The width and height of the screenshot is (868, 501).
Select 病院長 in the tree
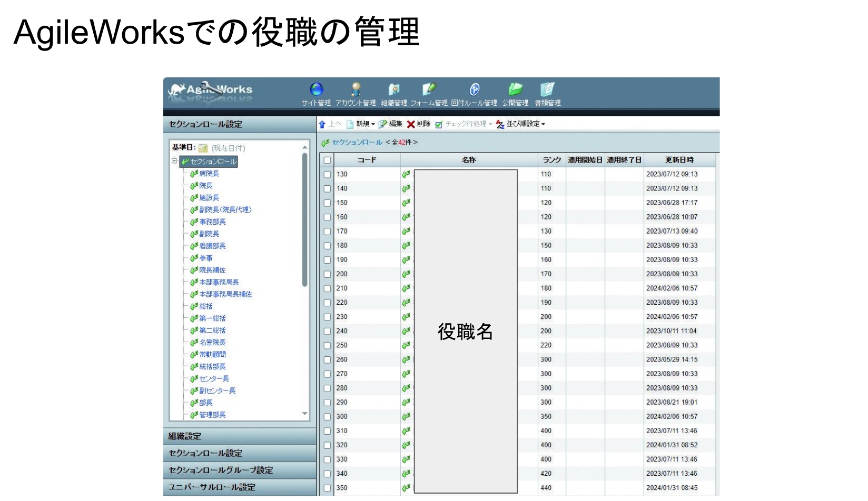[x=209, y=174]
